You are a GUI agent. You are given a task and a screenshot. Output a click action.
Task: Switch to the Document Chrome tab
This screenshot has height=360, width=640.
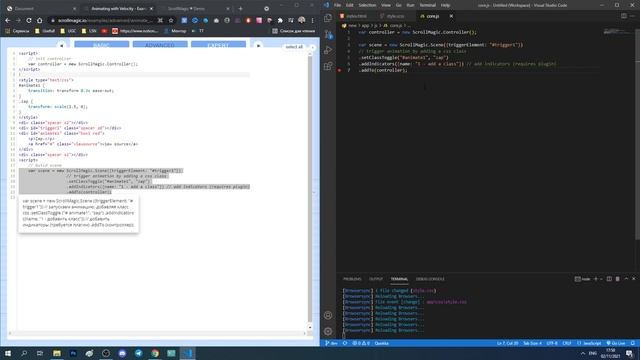click(x=41, y=9)
